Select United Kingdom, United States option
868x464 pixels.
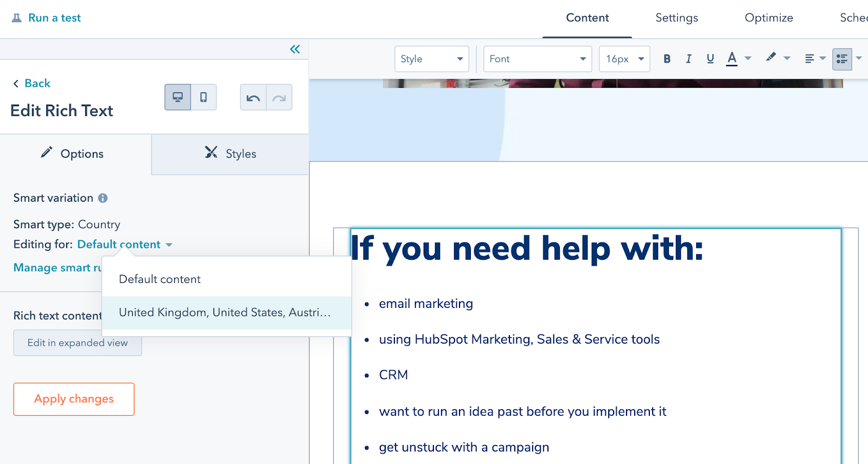(225, 313)
